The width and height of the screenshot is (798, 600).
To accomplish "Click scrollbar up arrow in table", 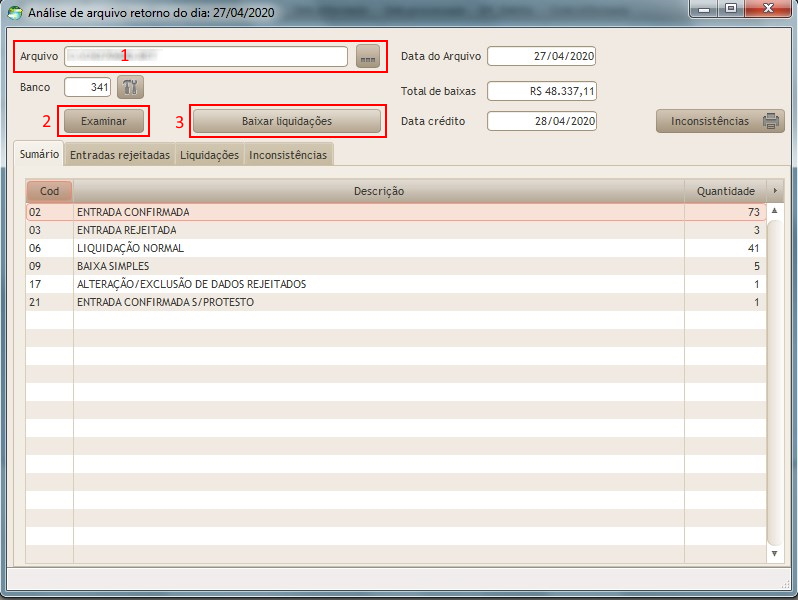I will 774,212.
